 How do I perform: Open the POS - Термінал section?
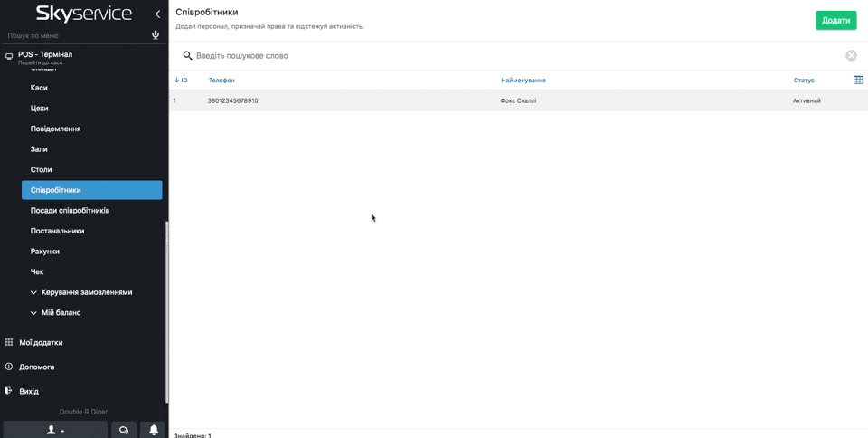(45, 54)
